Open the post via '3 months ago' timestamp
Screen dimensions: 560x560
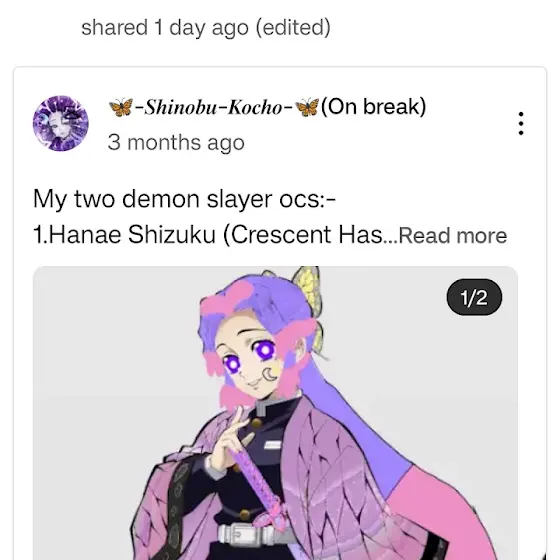click(x=176, y=142)
